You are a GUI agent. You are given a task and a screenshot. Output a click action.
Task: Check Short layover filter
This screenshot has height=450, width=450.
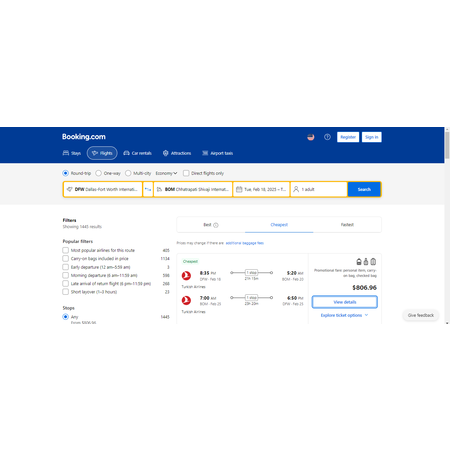click(66, 292)
